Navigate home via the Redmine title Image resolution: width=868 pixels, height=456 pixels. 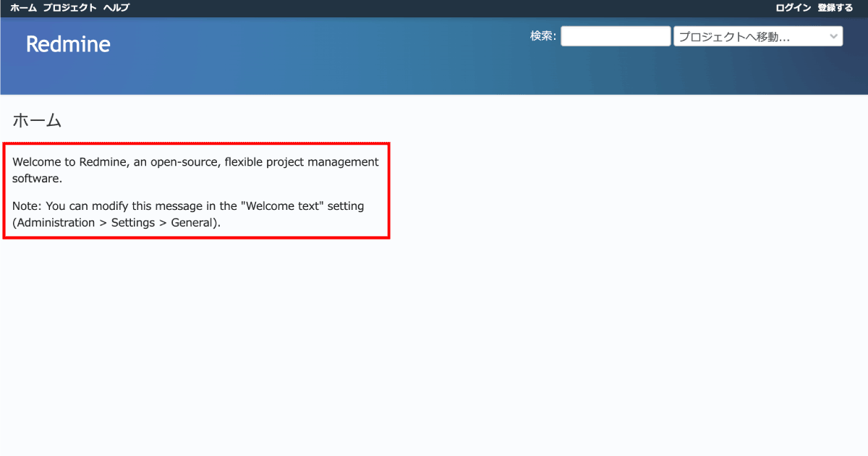(x=67, y=44)
